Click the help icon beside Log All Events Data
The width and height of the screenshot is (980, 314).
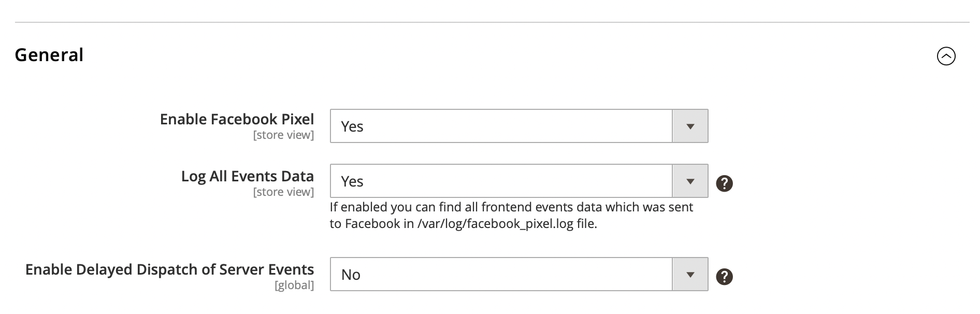(724, 183)
